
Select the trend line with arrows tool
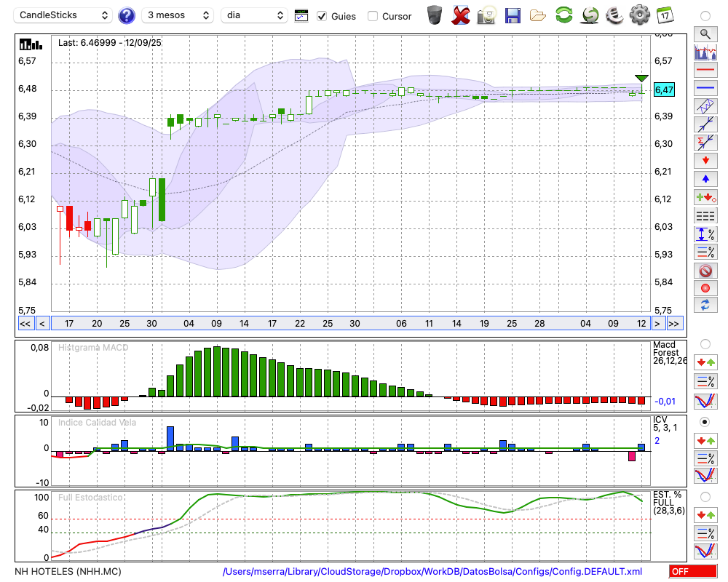click(x=705, y=124)
